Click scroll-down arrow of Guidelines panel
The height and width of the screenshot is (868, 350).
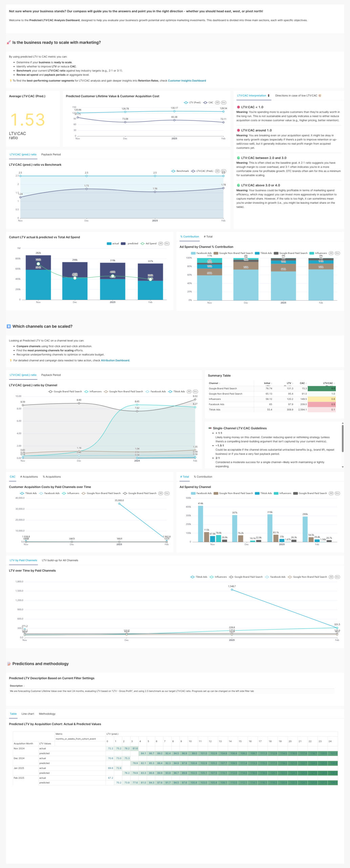343,467
